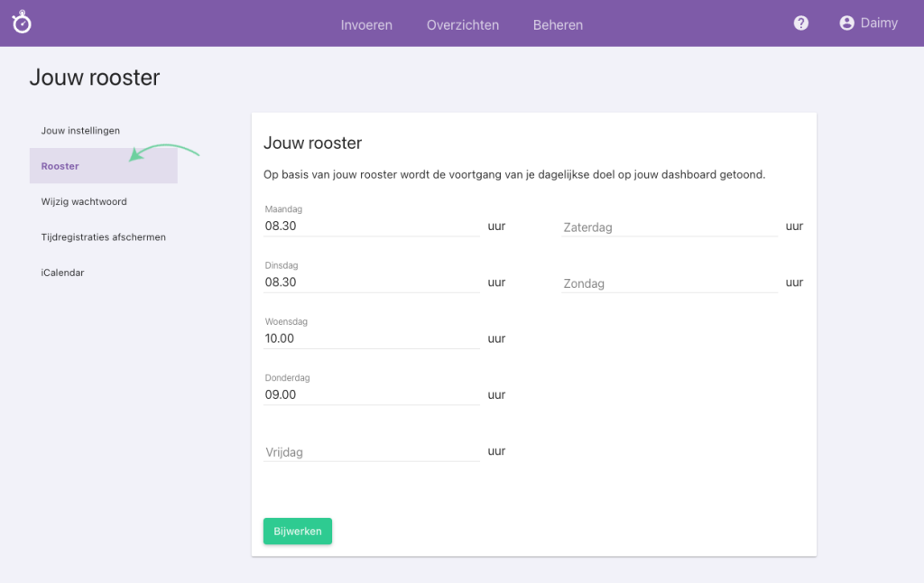Open the Beheren menu
The height and width of the screenshot is (583, 924).
pyautogui.click(x=558, y=25)
